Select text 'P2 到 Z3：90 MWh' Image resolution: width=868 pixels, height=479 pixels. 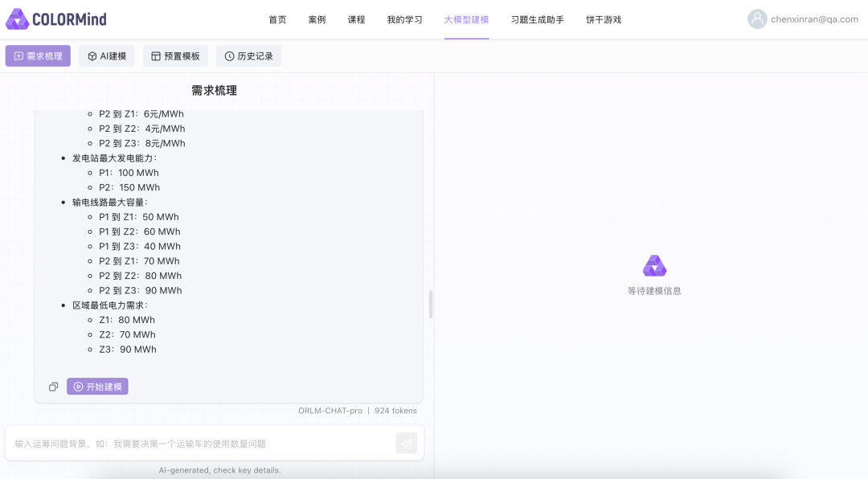coord(140,290)
